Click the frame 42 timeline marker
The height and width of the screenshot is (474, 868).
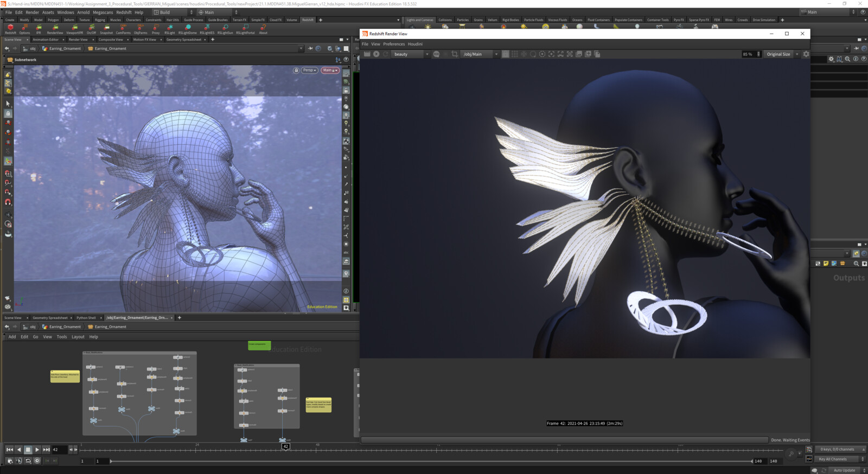coord(285,446)
